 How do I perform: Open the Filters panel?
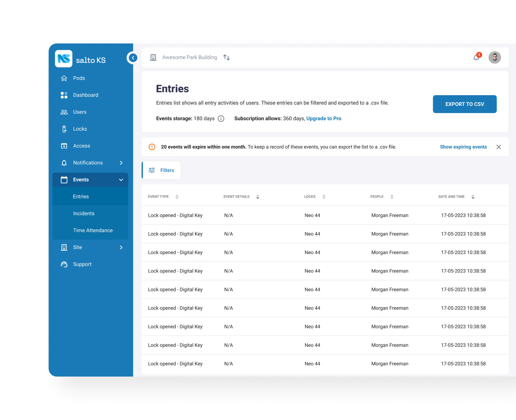click(x=161, y=170)
